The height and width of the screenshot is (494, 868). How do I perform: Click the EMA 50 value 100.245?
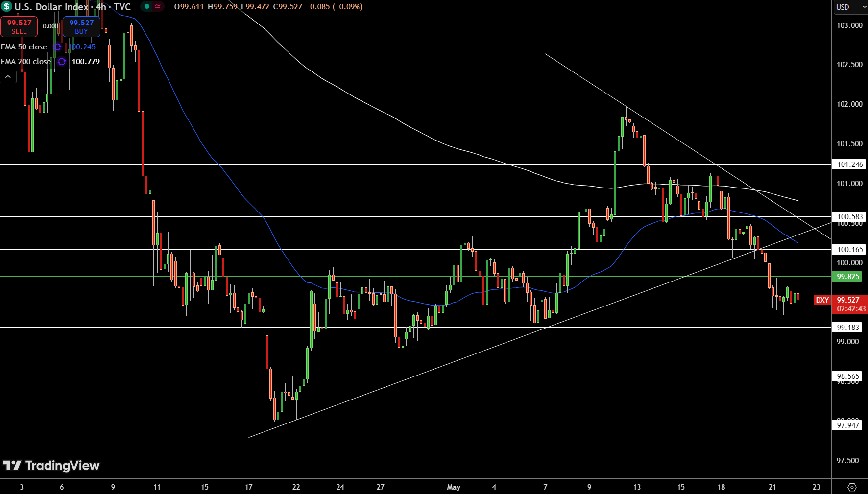(82, 47)
